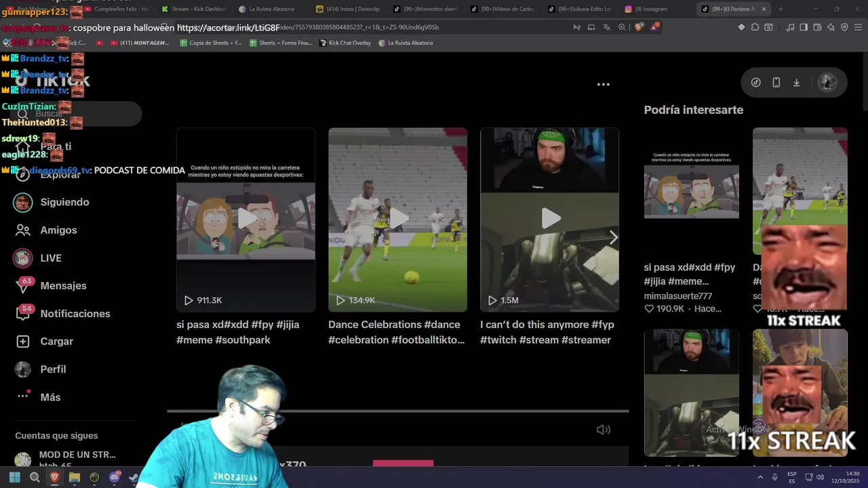Viewport: 868px width, 488px height.
Task: Toggle the browser sidebar panel icon
Action: pyautogui.click(x=804, y=27)
